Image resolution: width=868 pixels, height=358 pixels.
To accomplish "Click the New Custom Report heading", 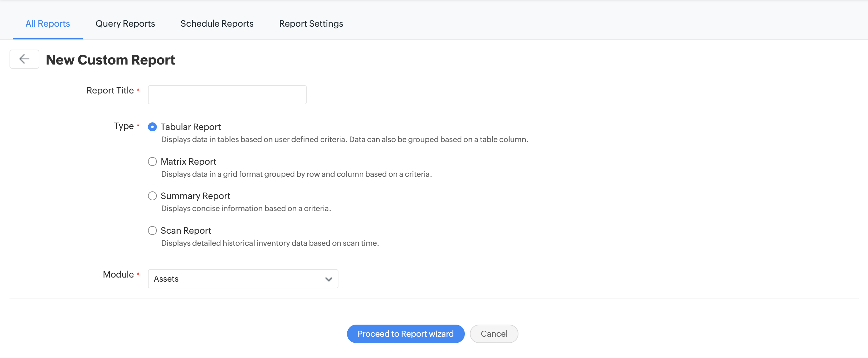I will tap(110, 60).
